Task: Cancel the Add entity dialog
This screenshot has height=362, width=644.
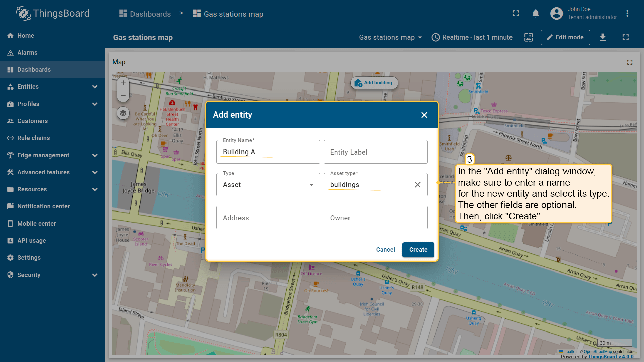Action: coord(385,250)
